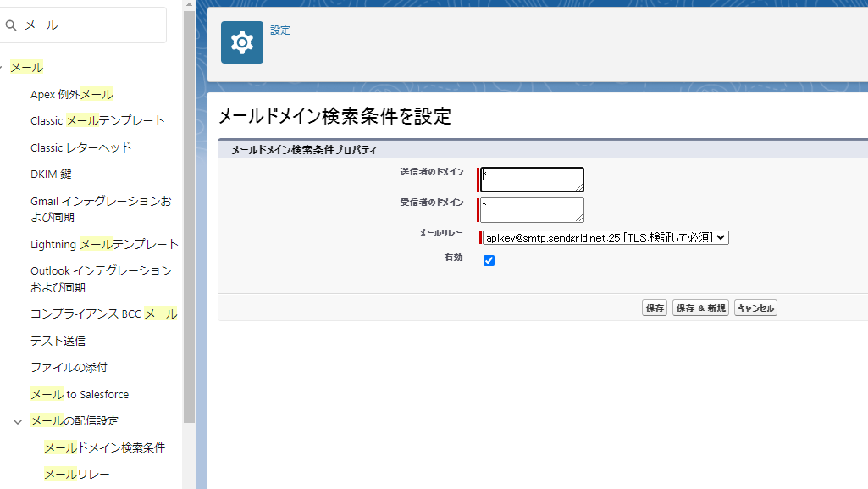Click the search magnifier icon in sidebar

(11, 25)
